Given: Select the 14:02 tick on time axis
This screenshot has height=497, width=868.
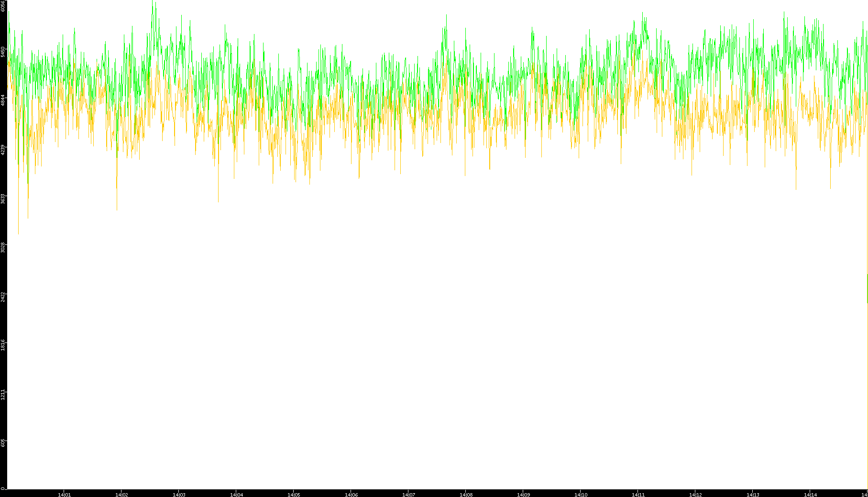Looking at the screenshot, I should [121, 495].
